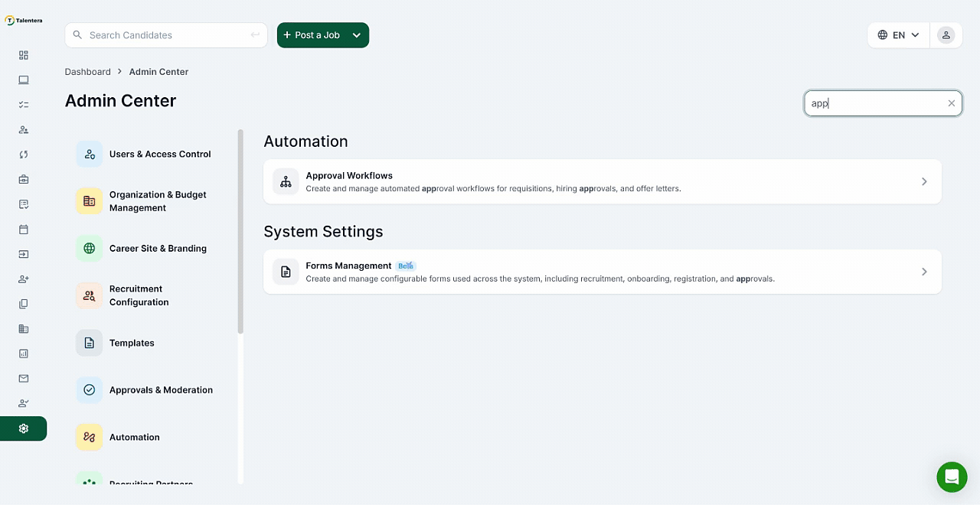Expand the Post a Job dropdown arrow
This screenshot has height=505, width=980.
(357, 35)
